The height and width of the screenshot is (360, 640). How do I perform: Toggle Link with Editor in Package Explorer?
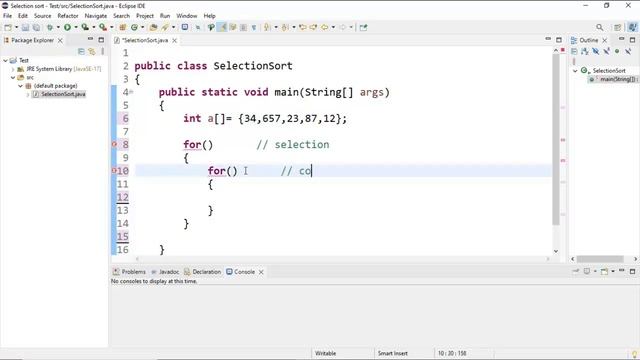point(92,51)
